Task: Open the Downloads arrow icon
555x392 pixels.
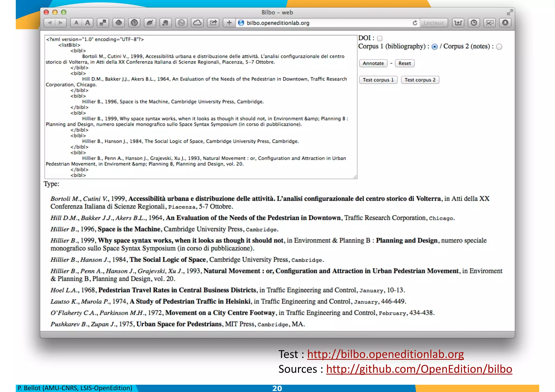Action: coord(505,23)
